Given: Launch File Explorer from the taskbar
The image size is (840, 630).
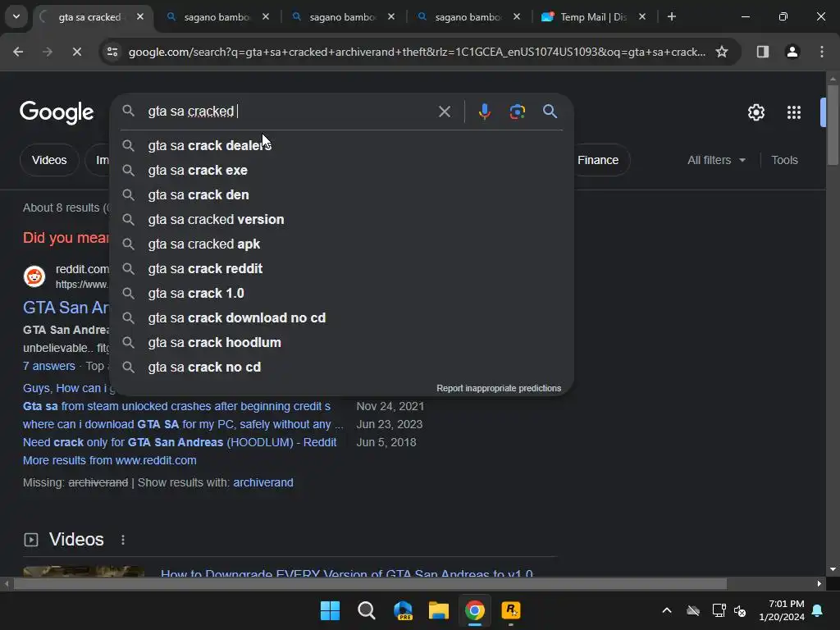Looking at the screenshot, I should [439, 610].
